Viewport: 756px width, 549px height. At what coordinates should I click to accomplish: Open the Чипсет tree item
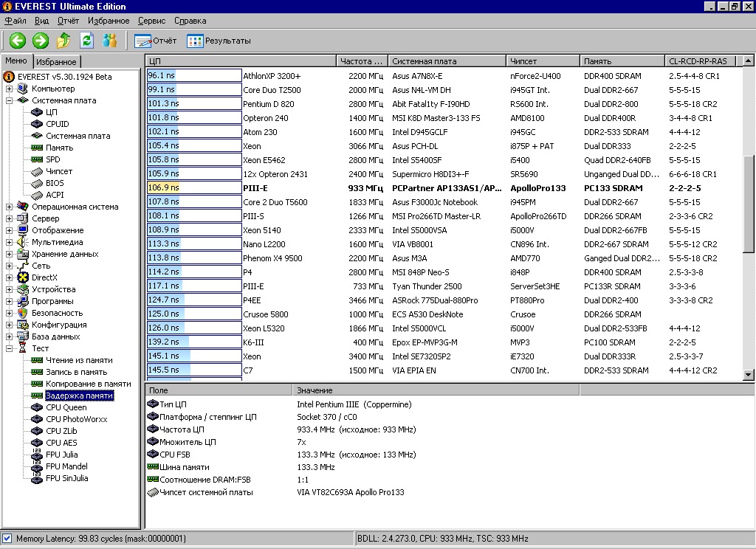click(59, 171)
